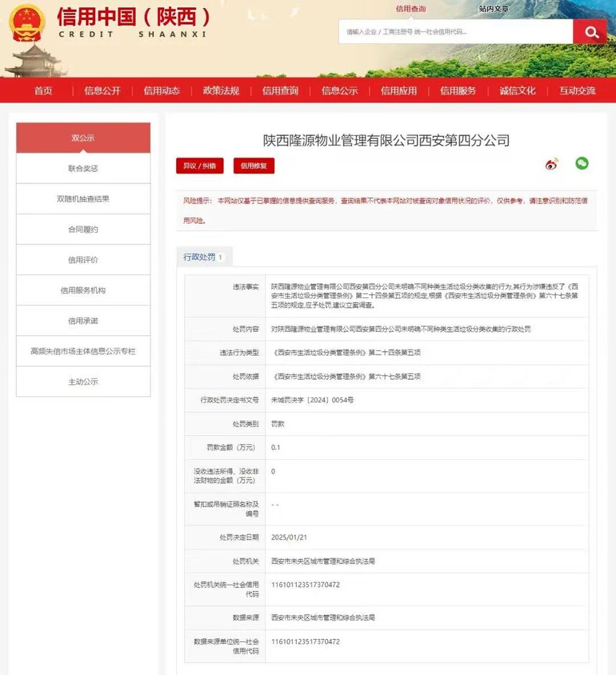Click the 违法事实 description paragraph

425,296
